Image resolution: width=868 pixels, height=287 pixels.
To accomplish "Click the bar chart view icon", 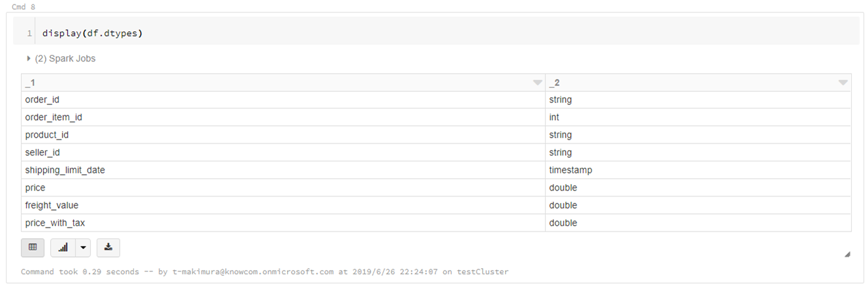I will click(x=63, y=248).
